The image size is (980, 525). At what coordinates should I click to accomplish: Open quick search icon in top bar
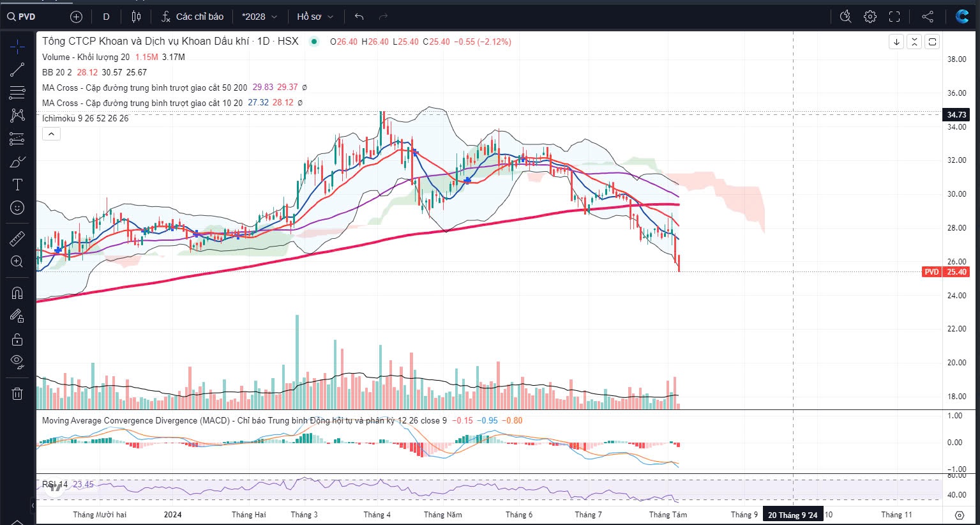click(x=845, y=17)
